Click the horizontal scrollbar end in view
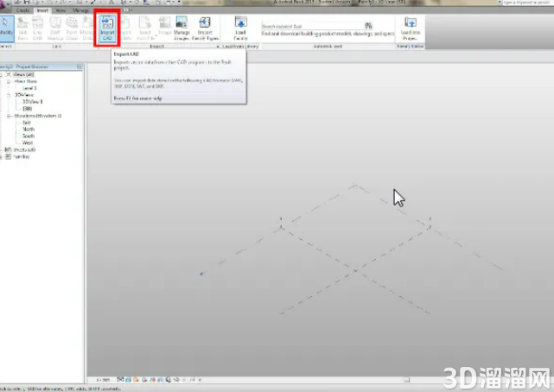The width and height of the screenshot is (554, 392). coord(407,380)
